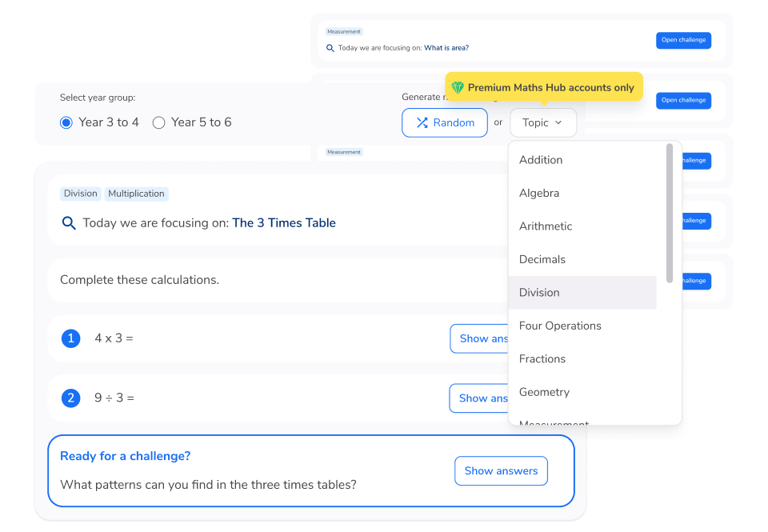Click the magnifier icon beside What is area
Image resolution: width=768 pixels, height=532 pixels.
tap(330, 48)
